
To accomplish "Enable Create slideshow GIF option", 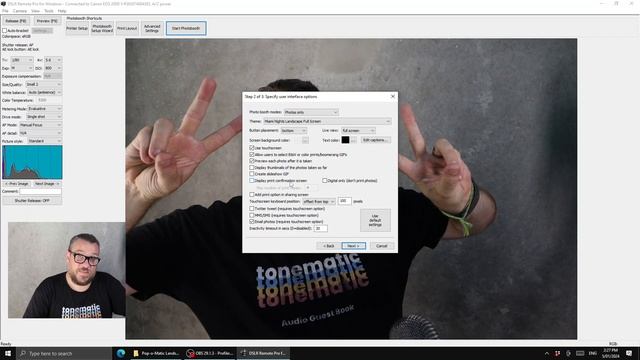I will pyautogui.click(x=252, y=174).
